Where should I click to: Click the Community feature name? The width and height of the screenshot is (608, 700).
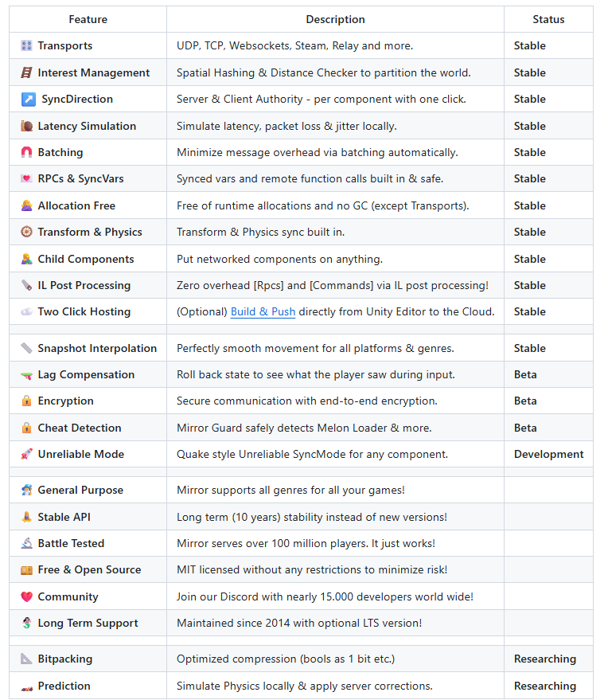click(68, 596)
